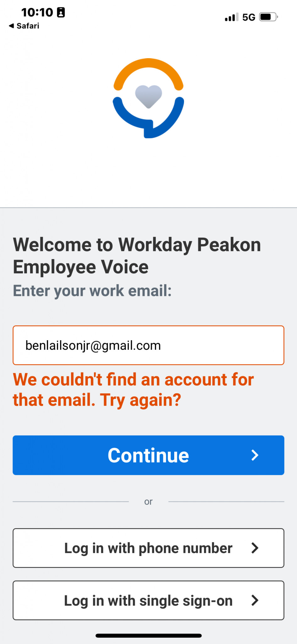The width and height of the screenshot is (297, 644).
Task: Go back to Safari via back arrow
Action: click(11, 26)
